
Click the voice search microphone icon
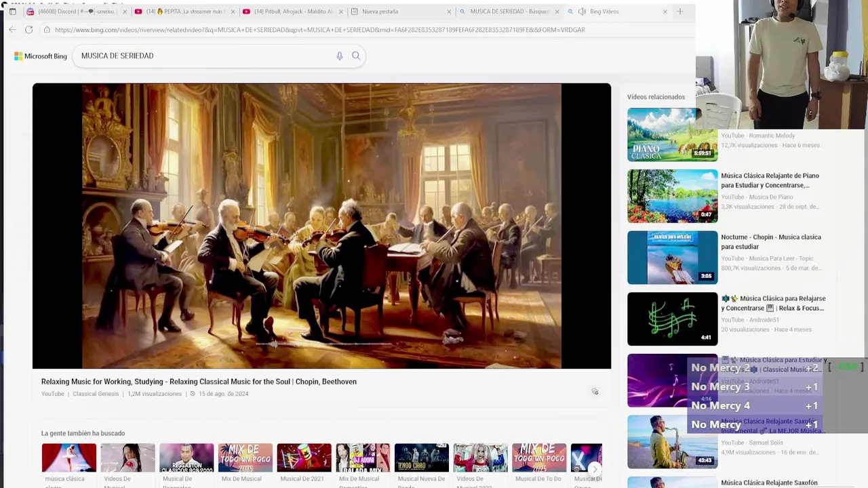coord(340,56)
